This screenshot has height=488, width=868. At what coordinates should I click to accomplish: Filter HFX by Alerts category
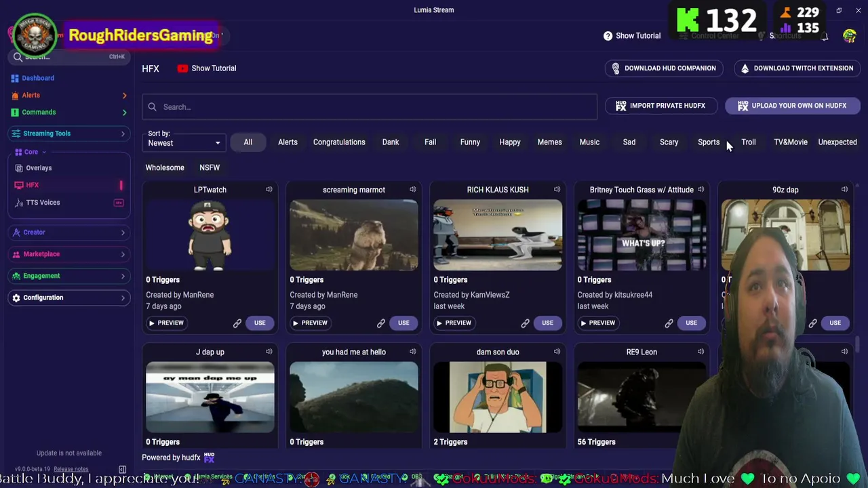point(288,142)
